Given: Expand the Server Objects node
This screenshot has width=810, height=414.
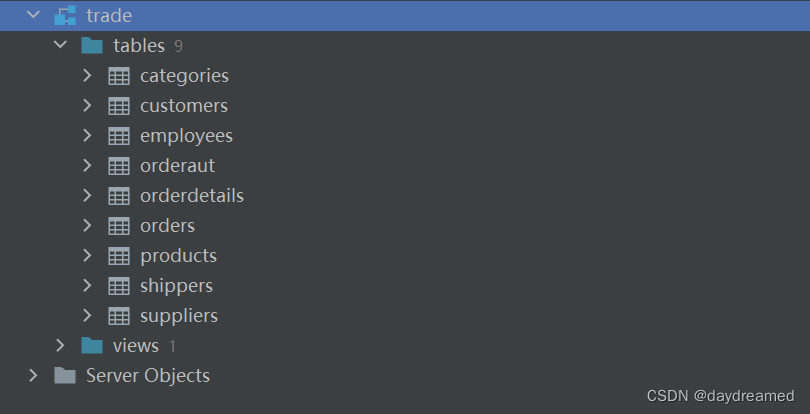Looking at the screenshot, I should pyautogui.click(x=33, y=376).
